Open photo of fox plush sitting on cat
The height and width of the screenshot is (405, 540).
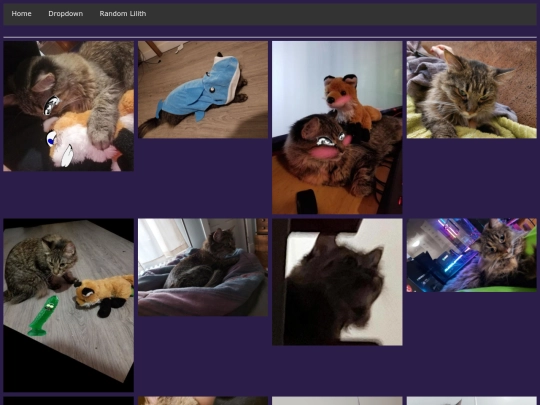[337, 128]
